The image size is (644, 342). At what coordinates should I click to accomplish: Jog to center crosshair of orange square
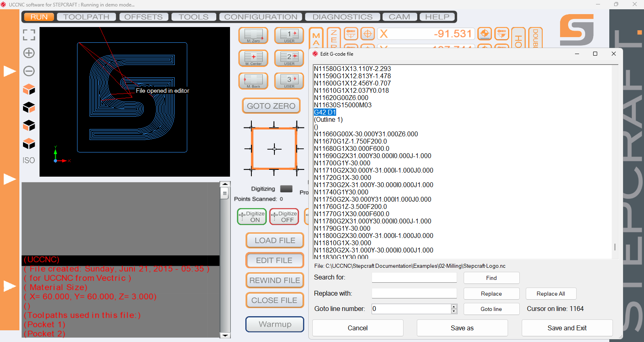[x=274, y=149]
